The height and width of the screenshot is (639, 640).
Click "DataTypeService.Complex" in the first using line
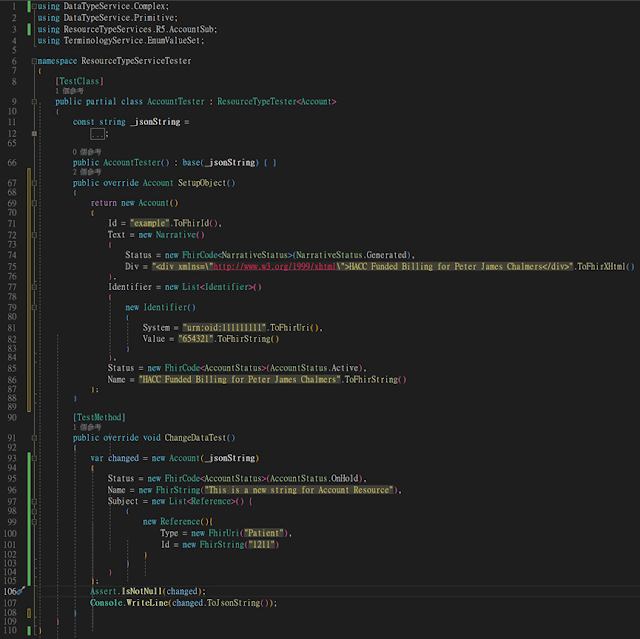tap(115, 7)
